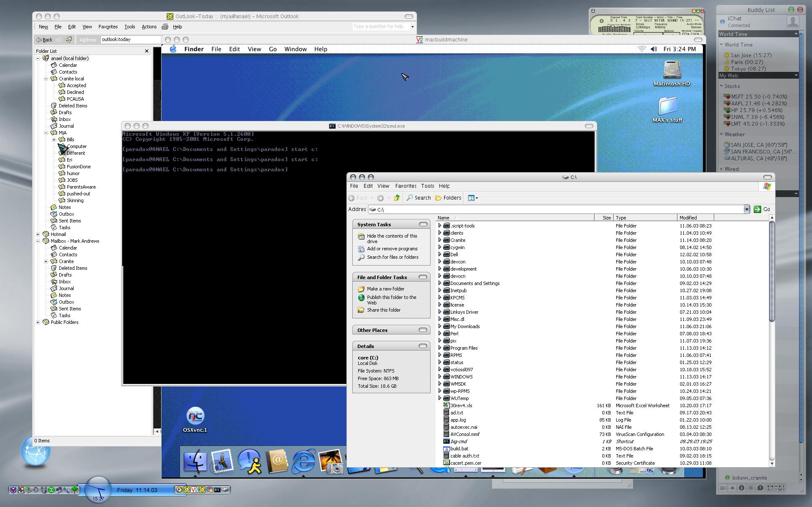Click the Wi-Fi signal icon in Mac menu bar
Screen dimensions: 812x507
(x=642, y=49)
